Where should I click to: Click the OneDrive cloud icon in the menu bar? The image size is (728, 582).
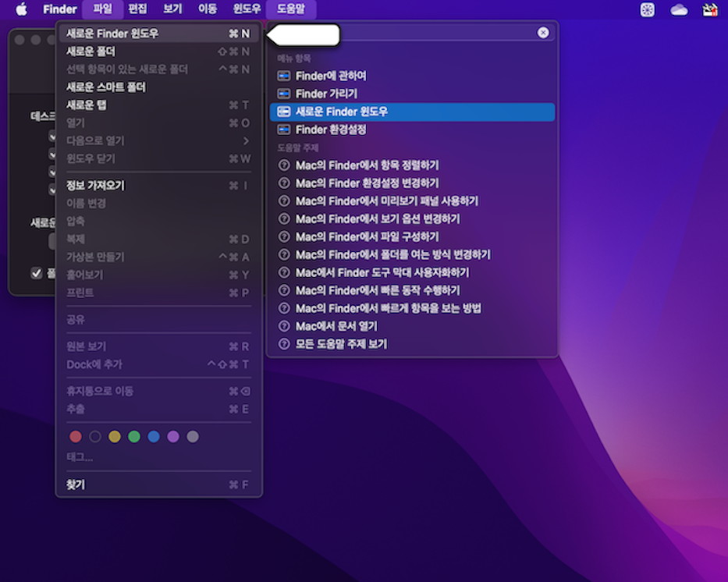tap(678, 9)
